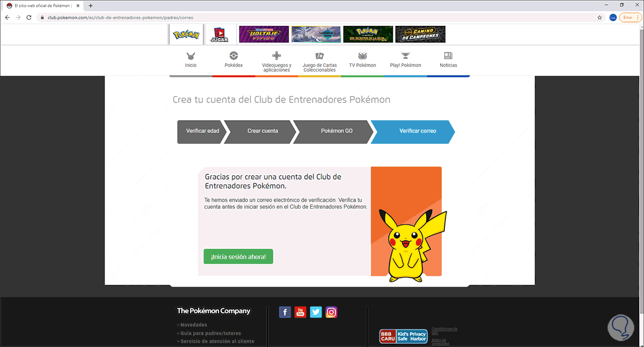This screenshot has height=347, width=644.
Task: Click the browser forward arrow
Action: (x=19, y=17)
